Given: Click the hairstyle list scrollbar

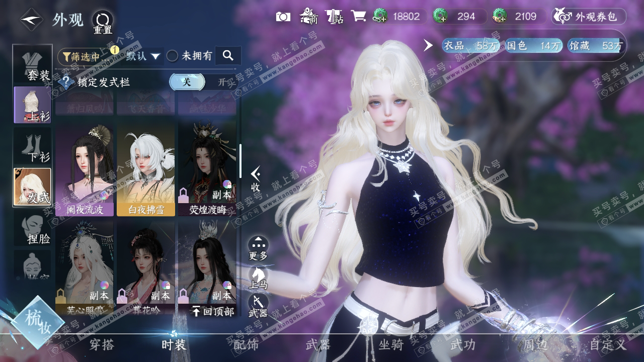Looking at the screenshot, I should click(x=240, y=161).
